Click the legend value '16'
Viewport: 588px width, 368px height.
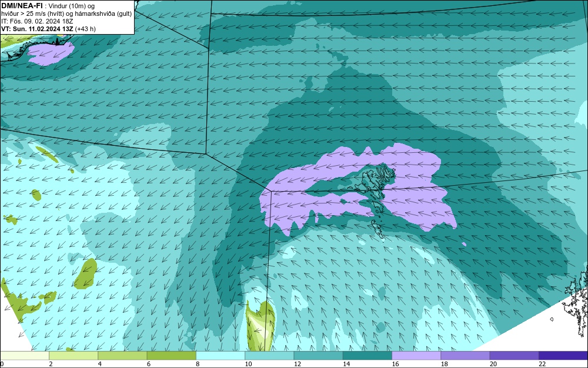point(395,364)
